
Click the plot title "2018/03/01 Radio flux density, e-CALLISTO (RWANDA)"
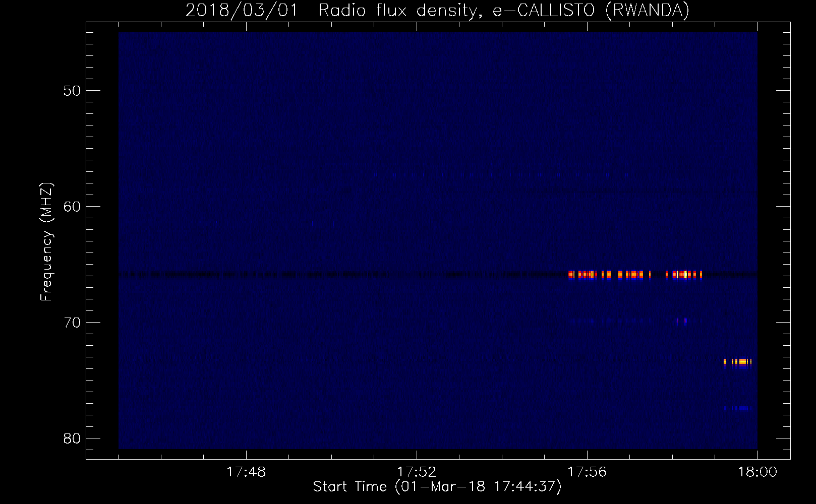437,11
